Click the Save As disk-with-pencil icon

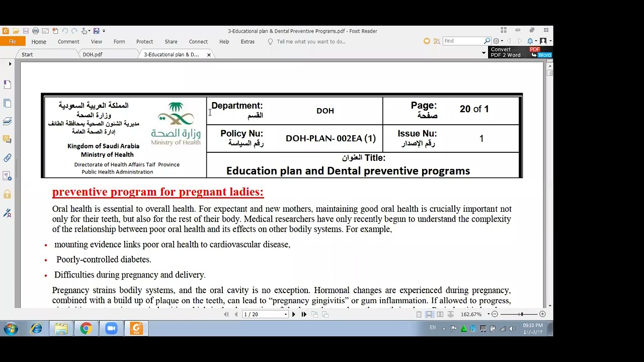(x=97, y=31)
